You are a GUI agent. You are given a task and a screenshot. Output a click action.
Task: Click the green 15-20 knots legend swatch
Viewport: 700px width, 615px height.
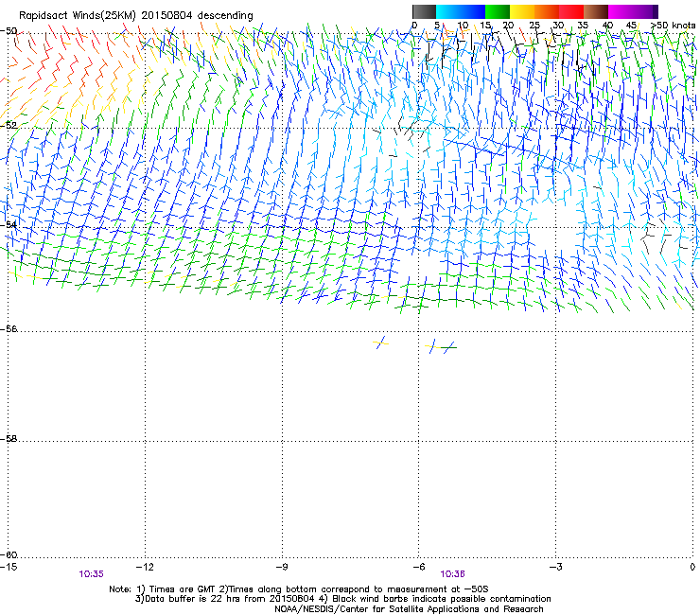pyautogui.click(x=498, y=11)
